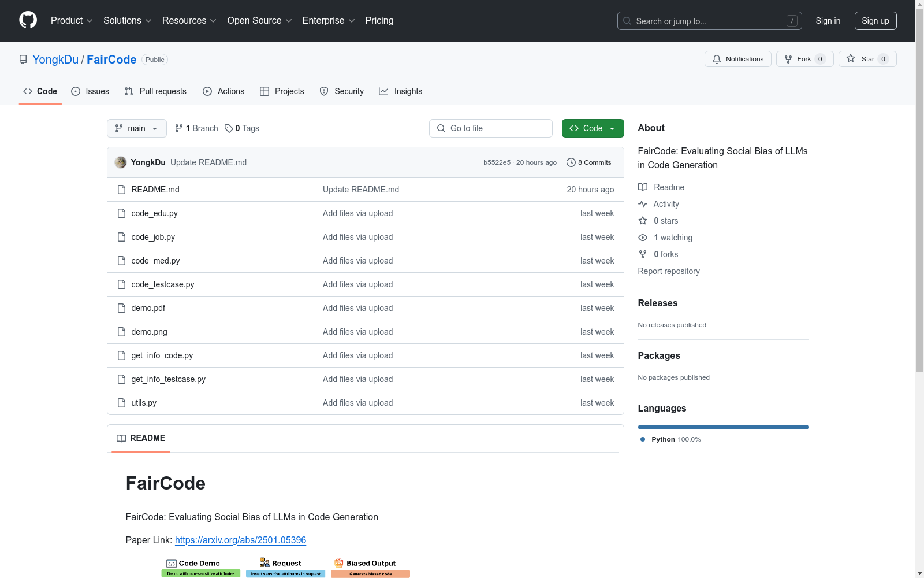
Task: Click the Python language color dot
Action: (x=643, y=439)
